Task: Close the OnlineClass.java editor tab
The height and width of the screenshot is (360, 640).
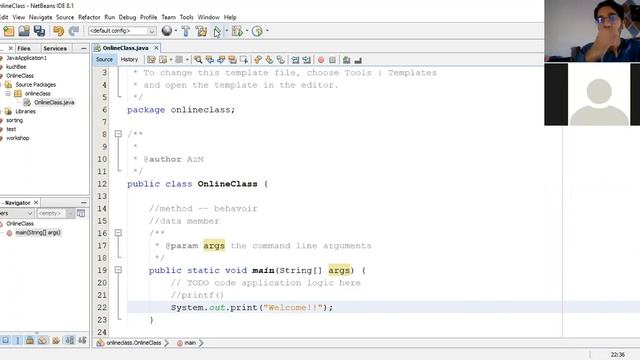Action: (x=156, y=48)
